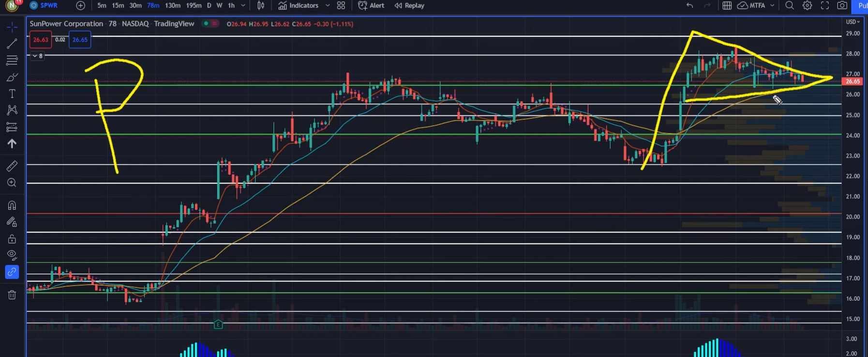
Task: Open the layout setup grid icon
Action: [x=727, y=5]
